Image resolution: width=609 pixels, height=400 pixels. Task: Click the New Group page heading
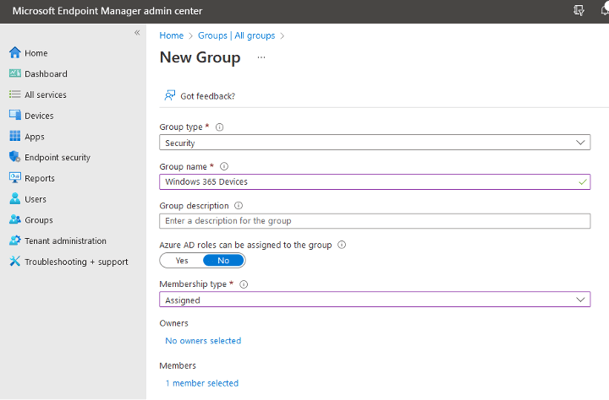click(200, 57)
